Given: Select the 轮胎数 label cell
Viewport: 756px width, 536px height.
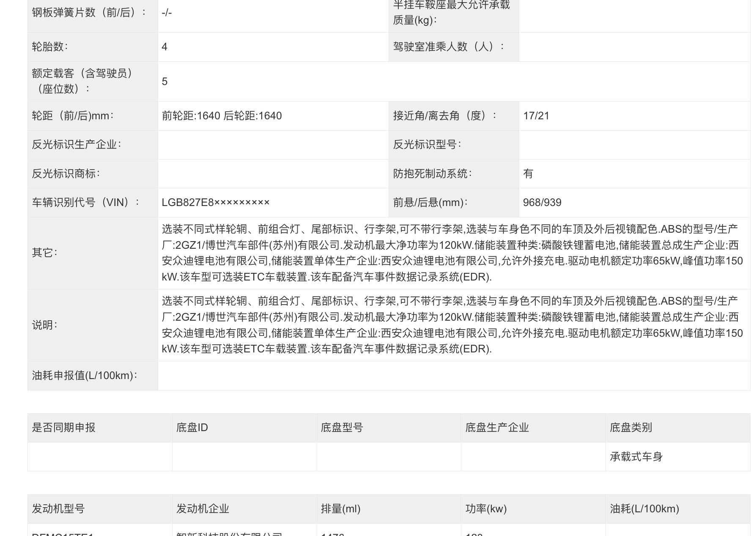Looking at the screenshot, I should click(x=50, y=47).
